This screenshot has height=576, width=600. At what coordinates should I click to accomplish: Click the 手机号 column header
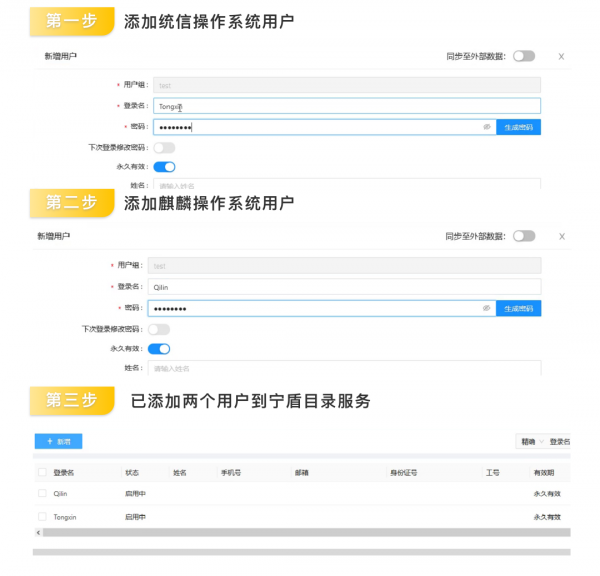tap(231, 473)
